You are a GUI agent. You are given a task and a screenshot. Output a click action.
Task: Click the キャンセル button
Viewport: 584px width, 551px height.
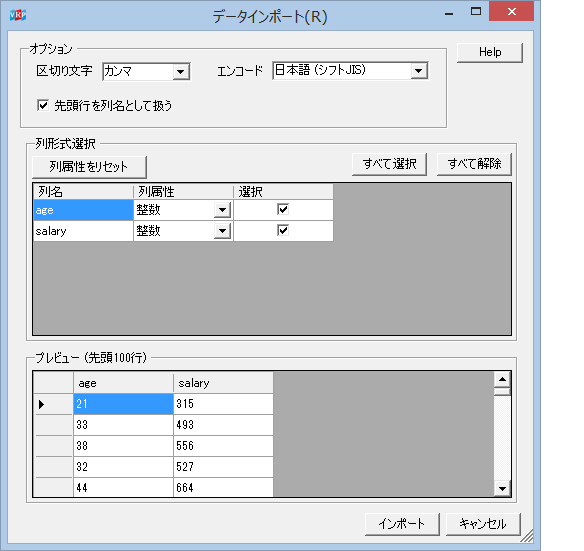(x=483, y=524)
